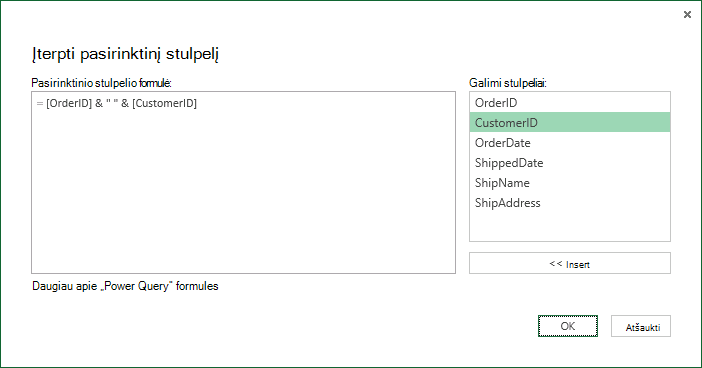The image size is (702, 368).
Task: Close the dialog with the X button
Action: click(687, 15)
